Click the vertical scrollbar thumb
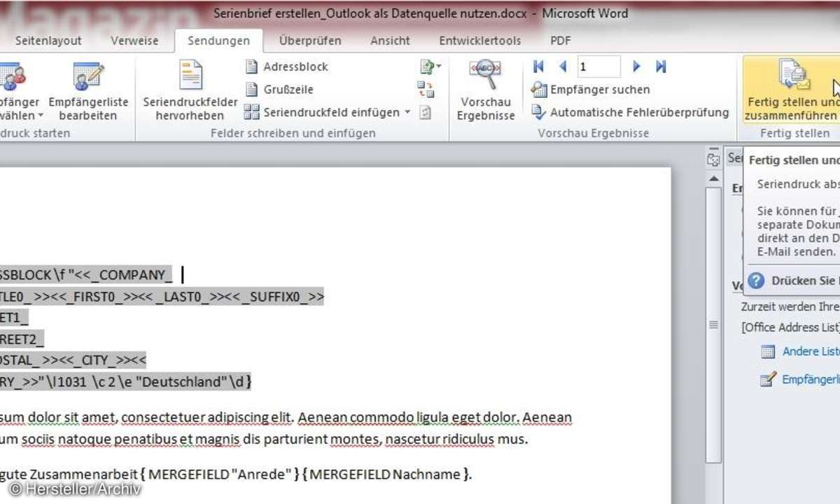 pyautogui.click(x=713, y=325)
